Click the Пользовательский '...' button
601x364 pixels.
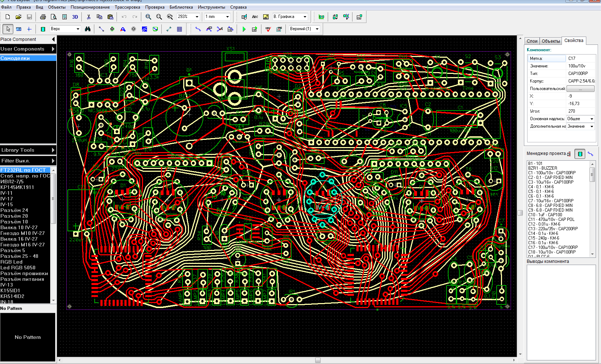click(580, 89)
